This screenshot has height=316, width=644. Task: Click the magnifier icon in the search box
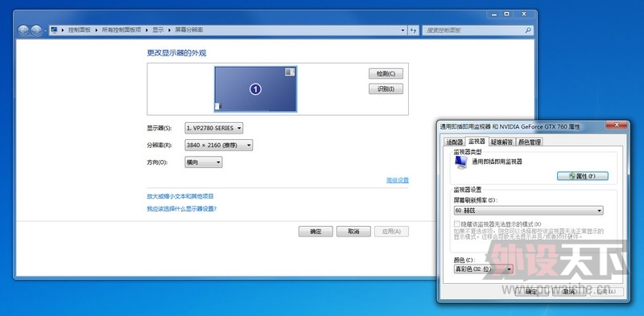pyautogui.click(x=528, y=31)
